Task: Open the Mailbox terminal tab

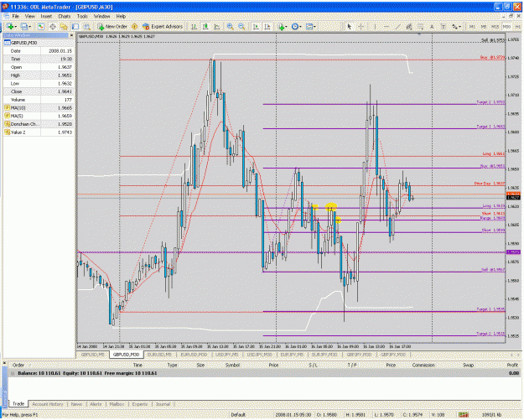Action: pos(117,404)
